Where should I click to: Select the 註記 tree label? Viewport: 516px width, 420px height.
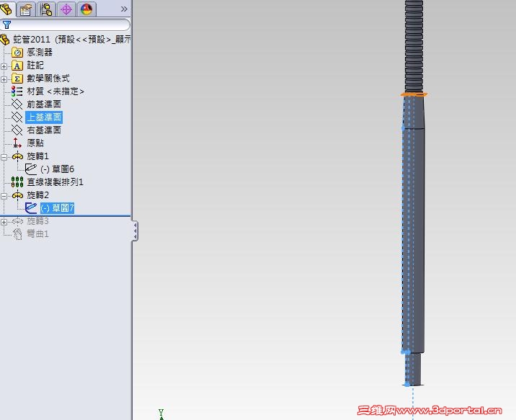coord(35,66)
